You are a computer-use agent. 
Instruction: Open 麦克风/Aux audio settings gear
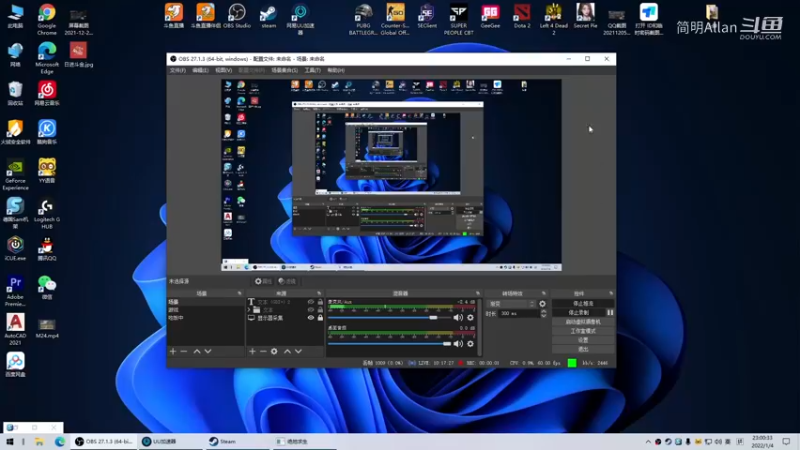click(470, 317)
